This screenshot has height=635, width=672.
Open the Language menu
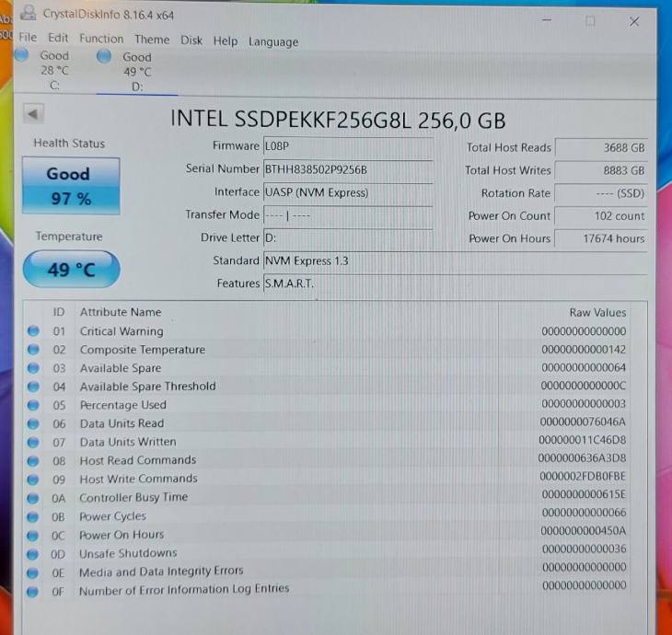[273, 42]
